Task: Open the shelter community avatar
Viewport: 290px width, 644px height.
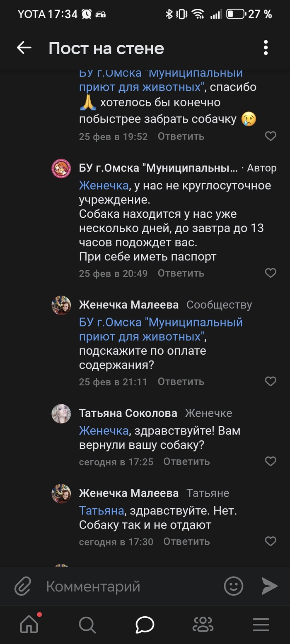Action: pyautogui.click(x=61, y=168)
